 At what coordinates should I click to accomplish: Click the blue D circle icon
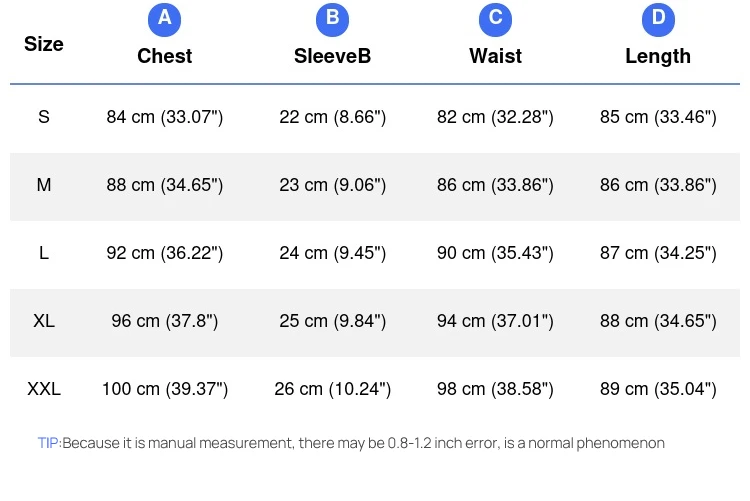click(658, 18)
